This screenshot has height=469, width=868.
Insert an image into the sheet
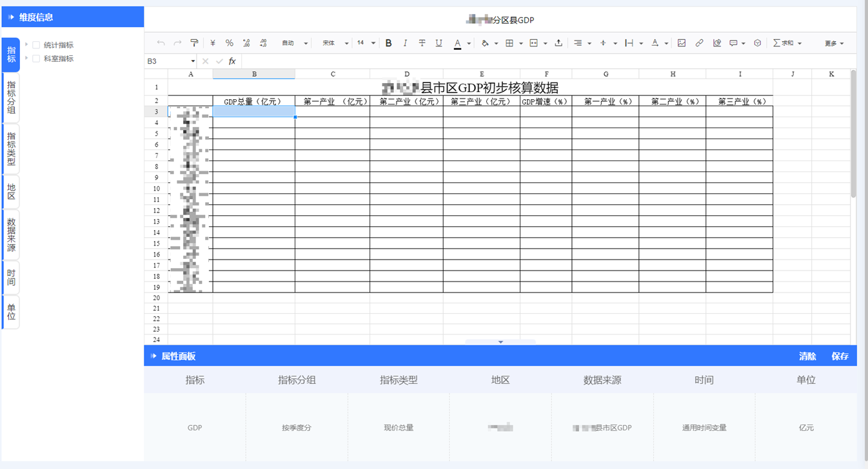click(x=682, y=43)
